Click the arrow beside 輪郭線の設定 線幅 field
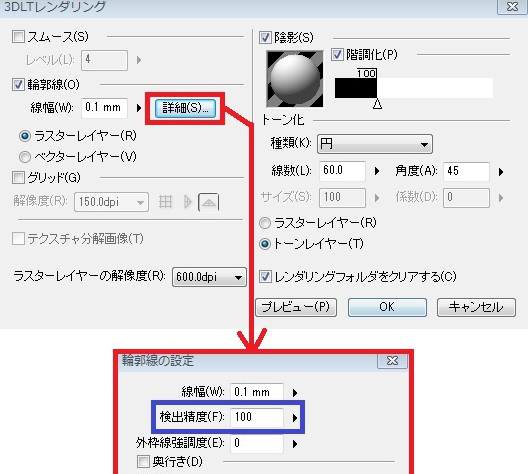Viewport: 528px width, 474px height. coord(295,393)
